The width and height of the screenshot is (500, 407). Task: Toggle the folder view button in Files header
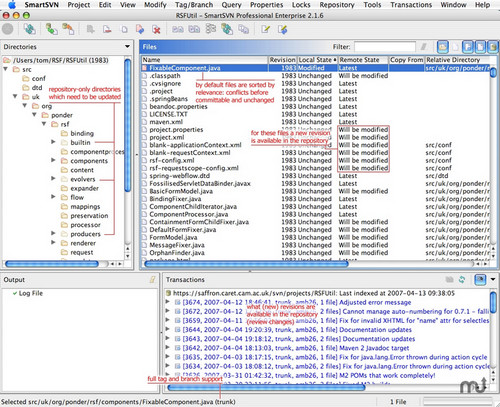(443, 47)
